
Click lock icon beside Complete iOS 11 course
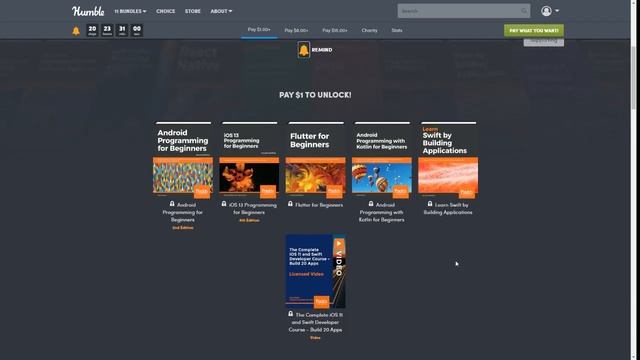pyautogui.click(x=291, y=314)
